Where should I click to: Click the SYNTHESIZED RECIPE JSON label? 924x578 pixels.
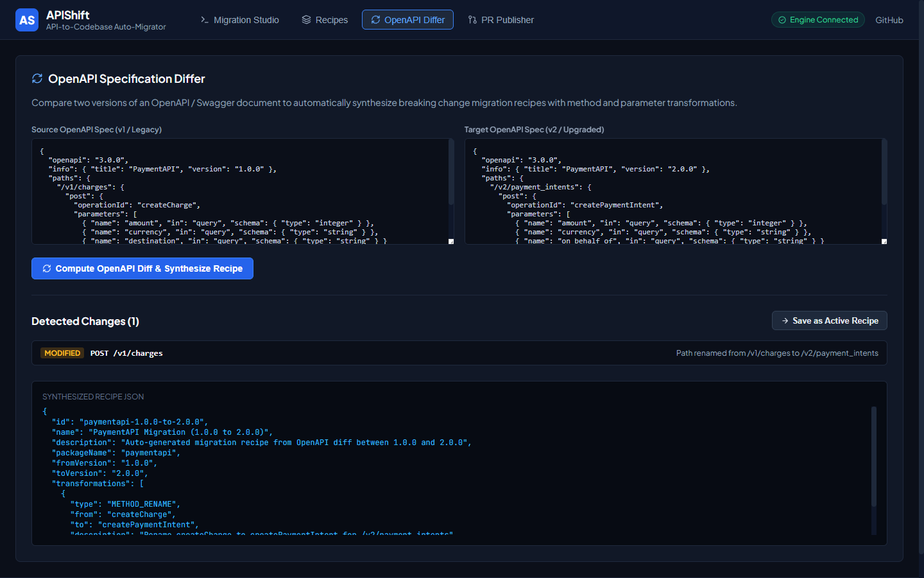click(93, 397)
